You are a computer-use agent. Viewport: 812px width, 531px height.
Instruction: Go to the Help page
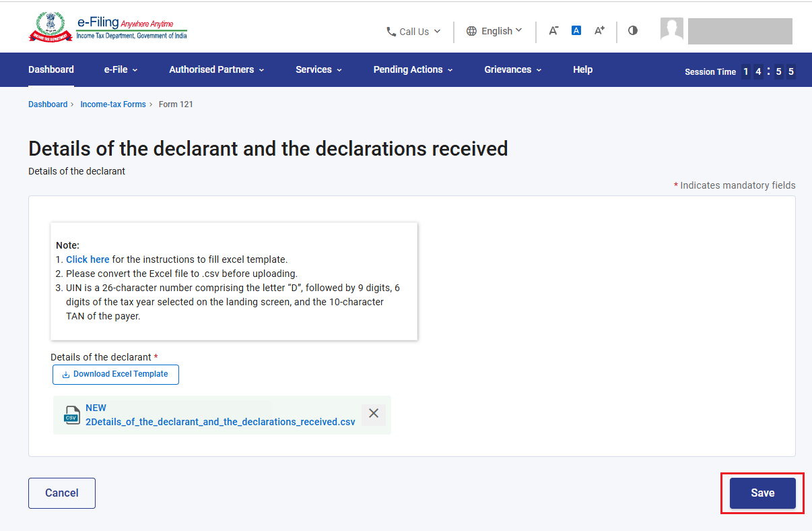tap(583, 69)
